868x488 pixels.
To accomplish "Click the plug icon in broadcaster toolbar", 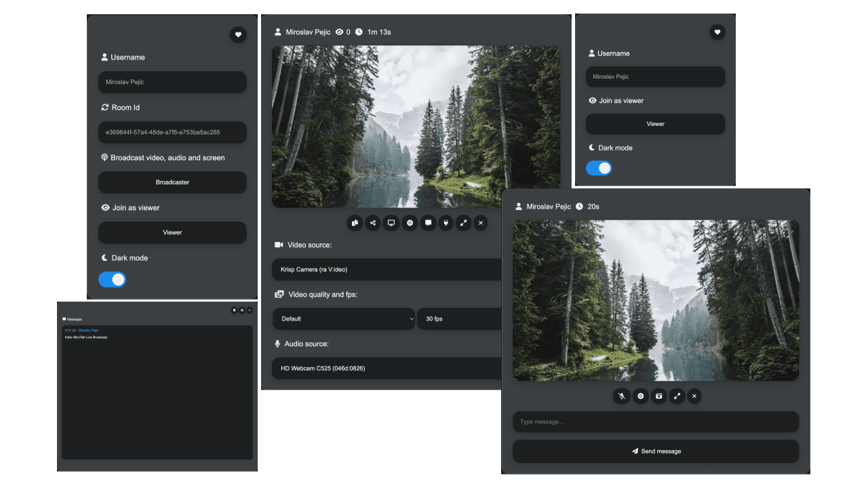I will pos(446,223).
